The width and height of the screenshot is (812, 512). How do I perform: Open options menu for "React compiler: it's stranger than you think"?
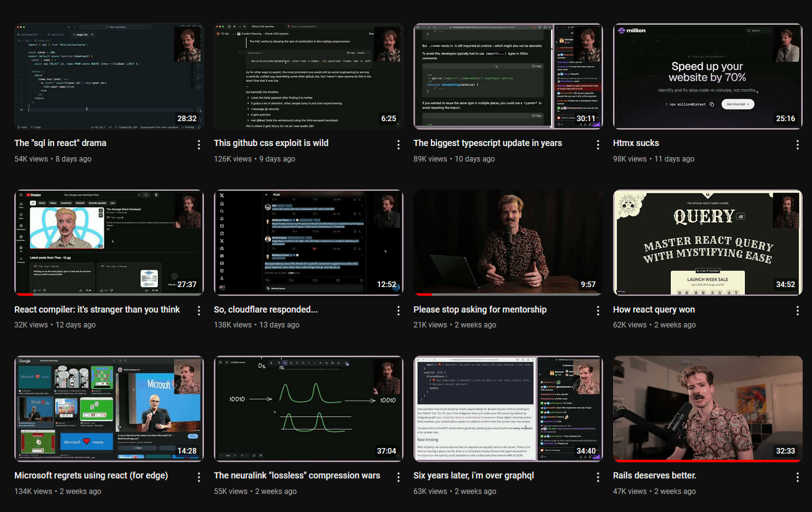(198, 311)
